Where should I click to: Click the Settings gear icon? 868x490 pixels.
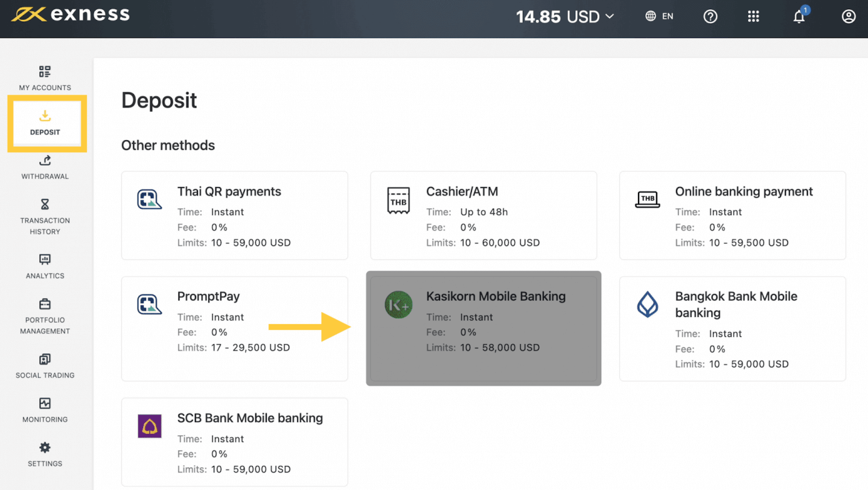(x=45, y=448)
